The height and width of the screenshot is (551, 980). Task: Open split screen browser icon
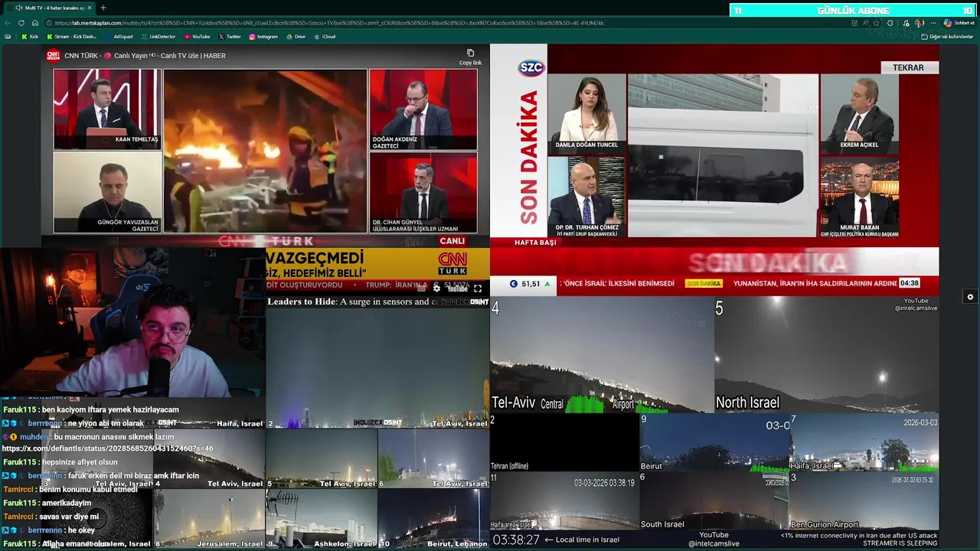tap(854, 23)
